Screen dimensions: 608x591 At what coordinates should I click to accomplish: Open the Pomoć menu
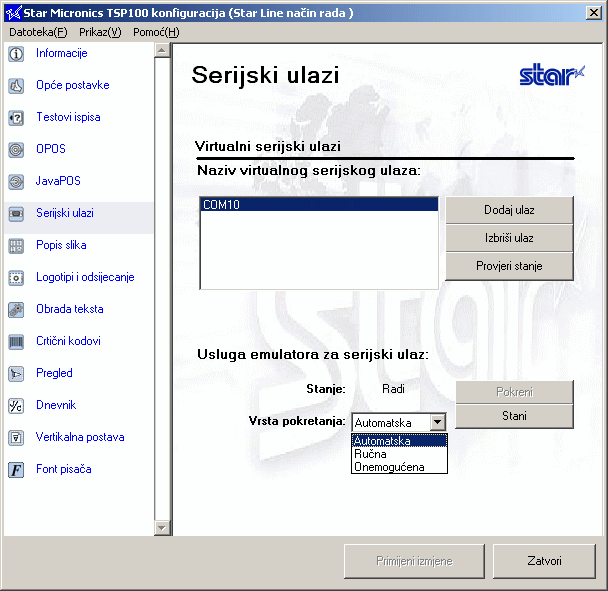(x=156, y=32)
